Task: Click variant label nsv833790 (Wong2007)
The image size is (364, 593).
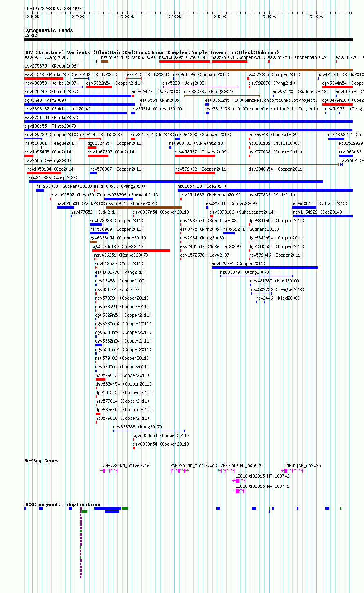Action: click(245, 272)
